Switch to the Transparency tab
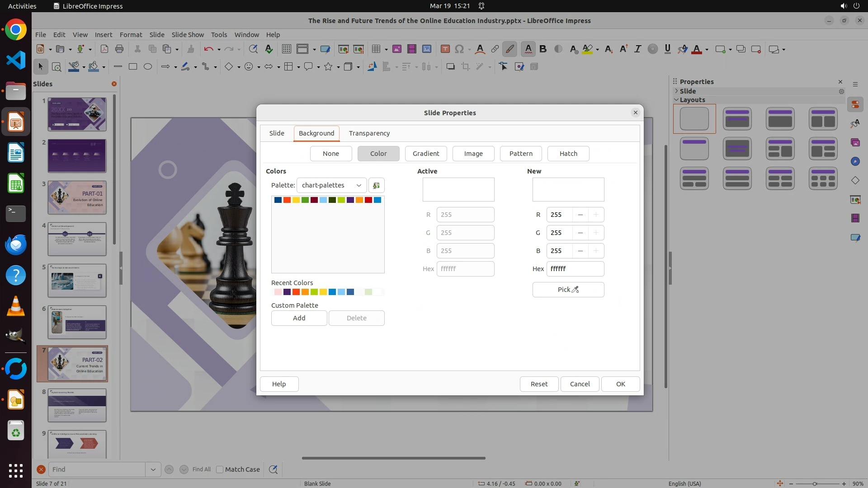This screenshot has height=488, width=868. pos(369,133)
